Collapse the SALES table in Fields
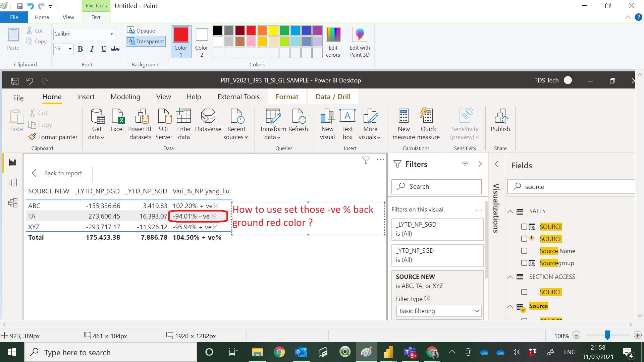Image resolution: width=644 pixels, height=362 pixels. coord(510,212)
